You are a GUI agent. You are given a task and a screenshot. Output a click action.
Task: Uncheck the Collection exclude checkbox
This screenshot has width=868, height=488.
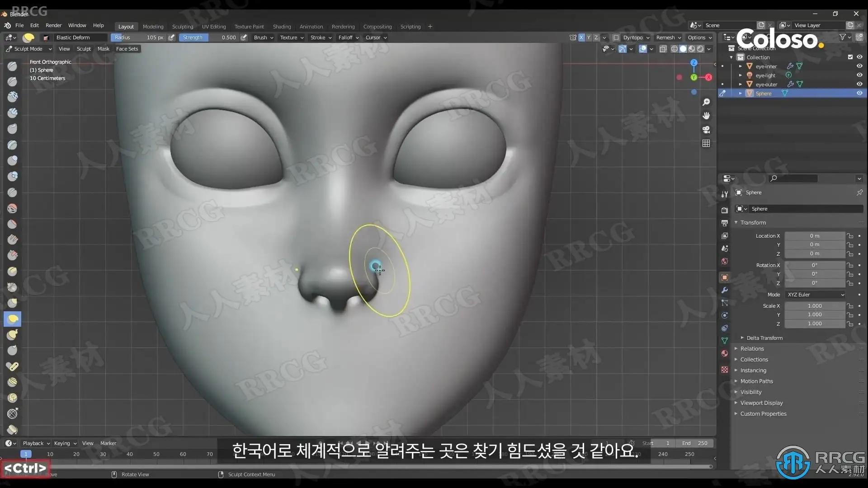pyautogui.click(x=850, y=57)
